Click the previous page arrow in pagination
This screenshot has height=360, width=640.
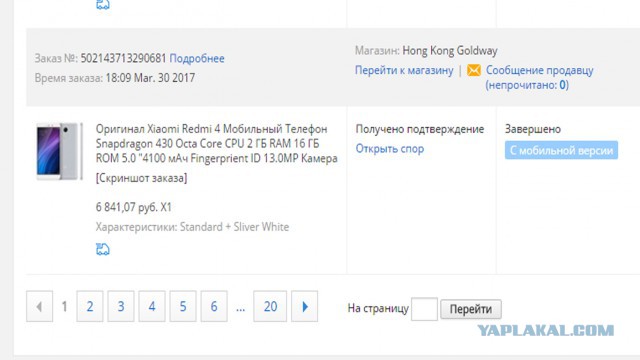(40, 306)
